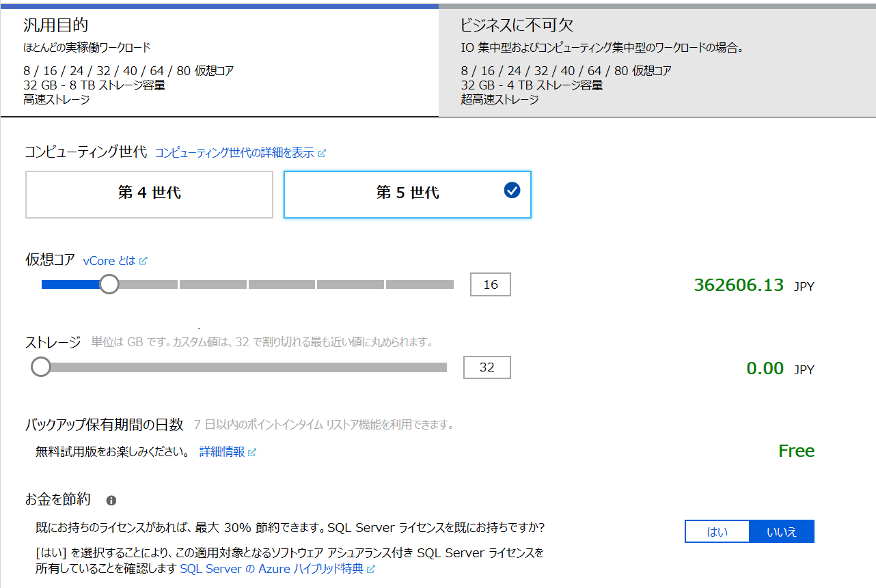The width and height of the screenshot is (876, 588).
Task: Click the ストレージ slider handle
Action: [x=41, y=367]
